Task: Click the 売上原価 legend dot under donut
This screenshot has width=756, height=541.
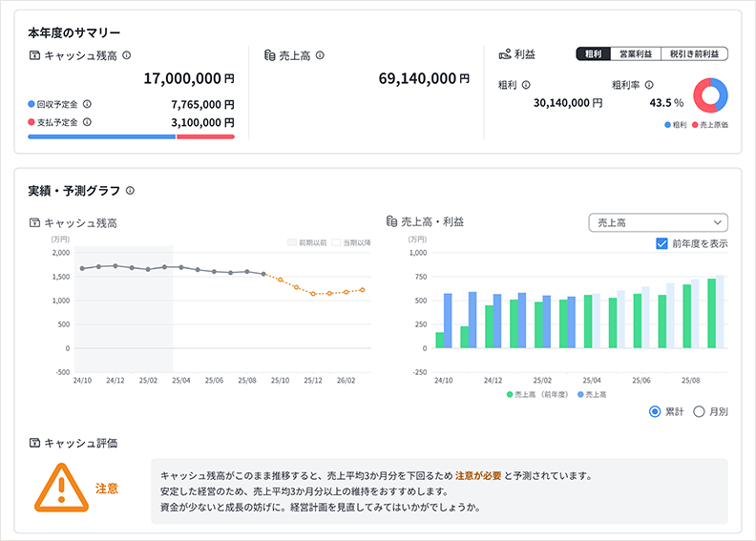Action: click(695, 125)
